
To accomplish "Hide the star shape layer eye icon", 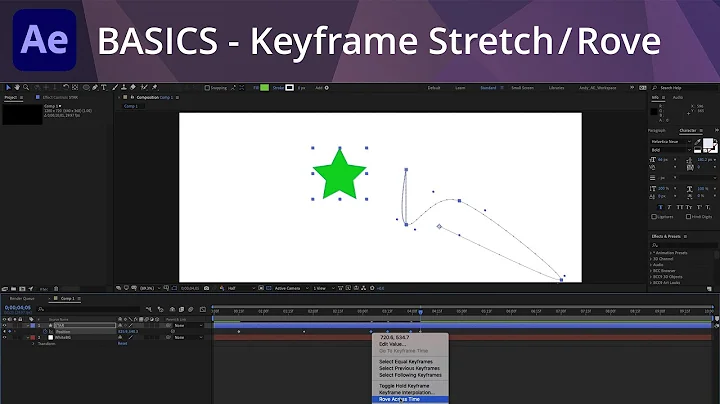I will [5, 325].
